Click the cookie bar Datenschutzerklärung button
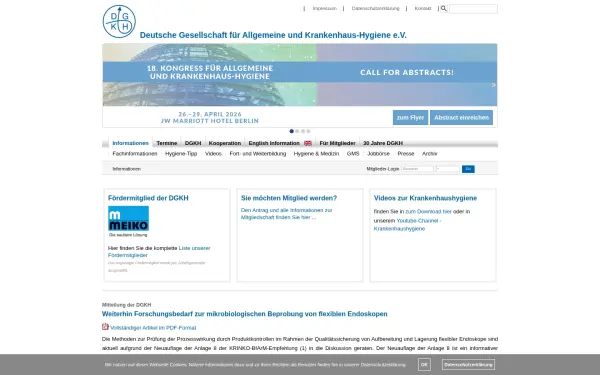 (468, 365)
